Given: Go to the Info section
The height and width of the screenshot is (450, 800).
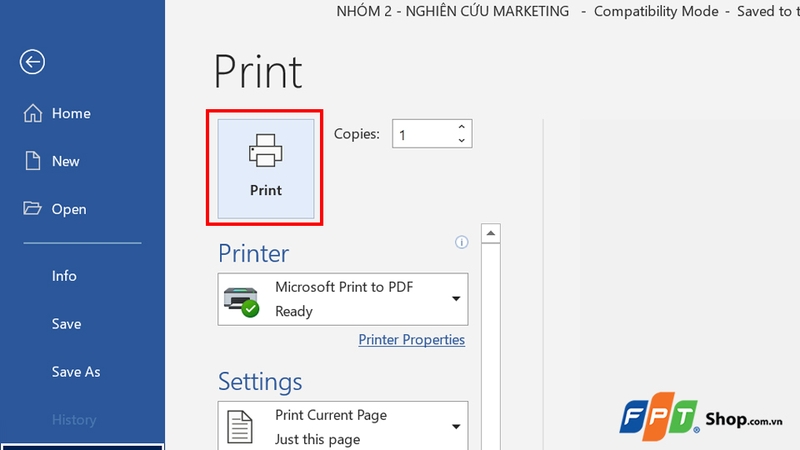Looking at the screenshot, I should (x=64, y=276).
